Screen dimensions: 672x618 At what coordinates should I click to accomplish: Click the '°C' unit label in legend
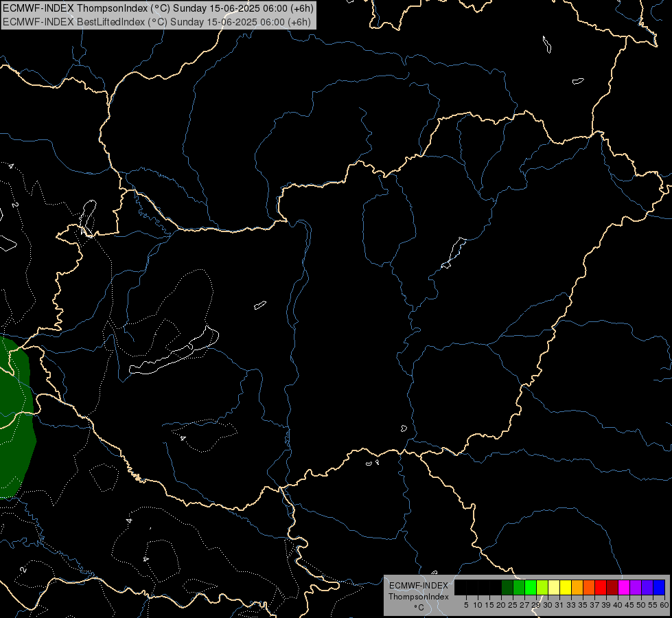(419, 608)
